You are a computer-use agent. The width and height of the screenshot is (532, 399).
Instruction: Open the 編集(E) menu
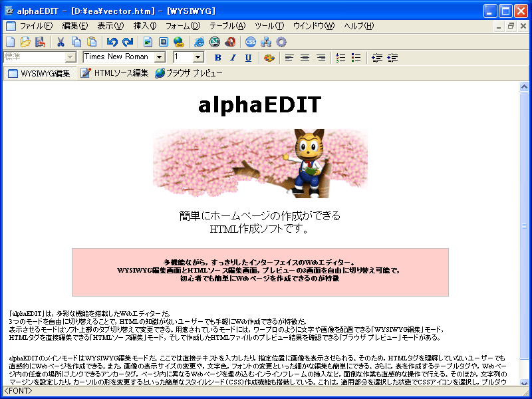click(x=75, y=26)
